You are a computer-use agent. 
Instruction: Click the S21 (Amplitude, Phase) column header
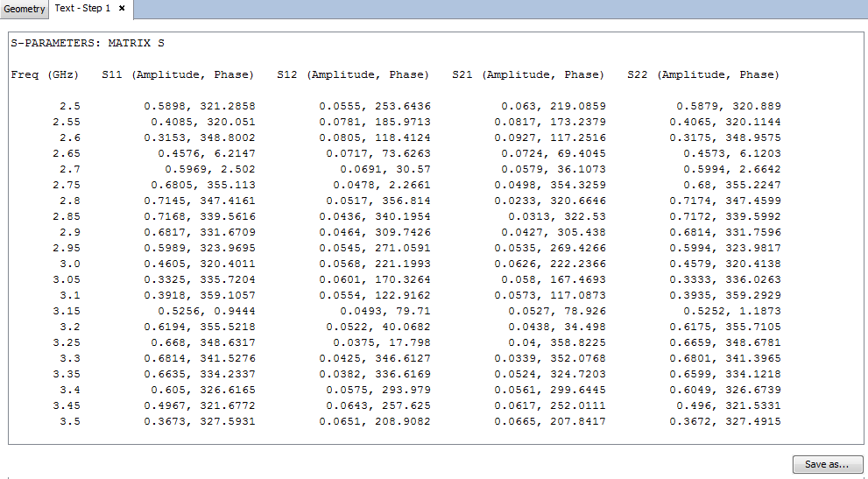coord(528,74)
